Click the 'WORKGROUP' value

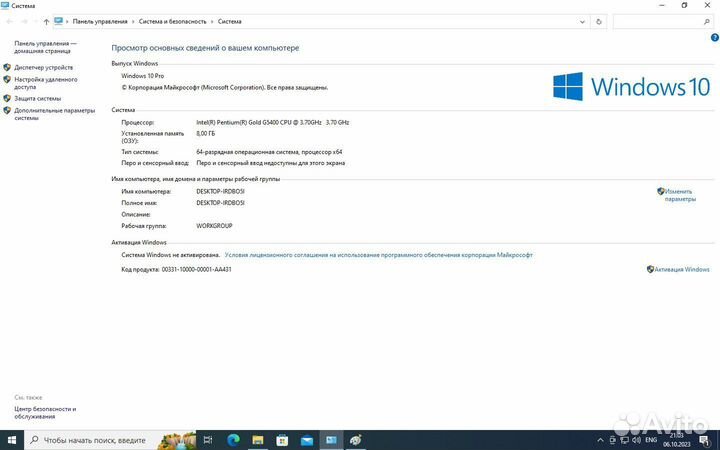[214, 226]
